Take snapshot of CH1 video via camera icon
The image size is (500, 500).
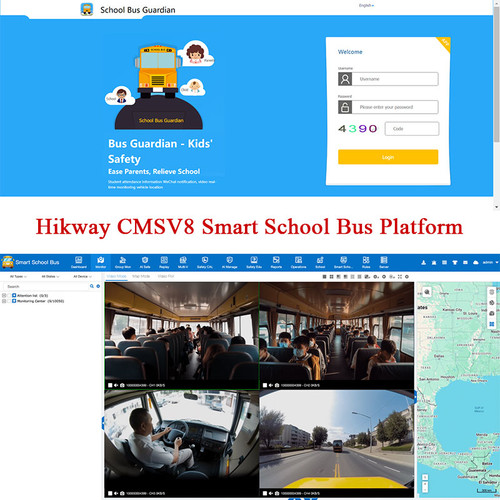click(122, 385)
